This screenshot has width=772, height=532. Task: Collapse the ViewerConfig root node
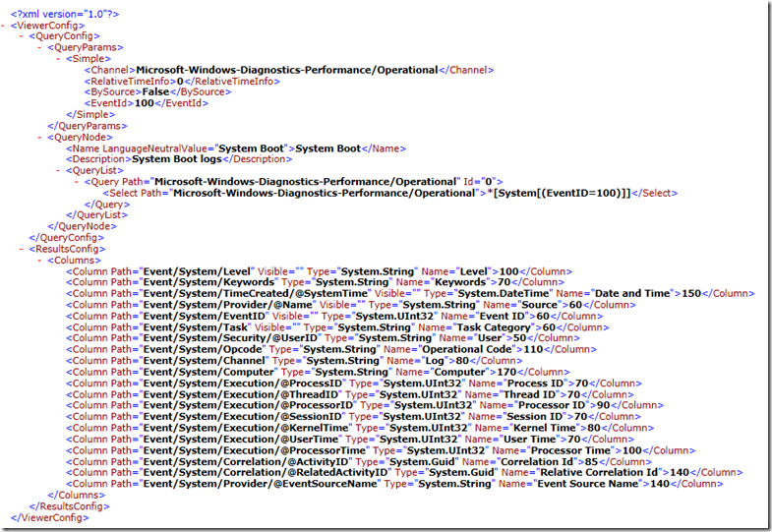[4, 26]
